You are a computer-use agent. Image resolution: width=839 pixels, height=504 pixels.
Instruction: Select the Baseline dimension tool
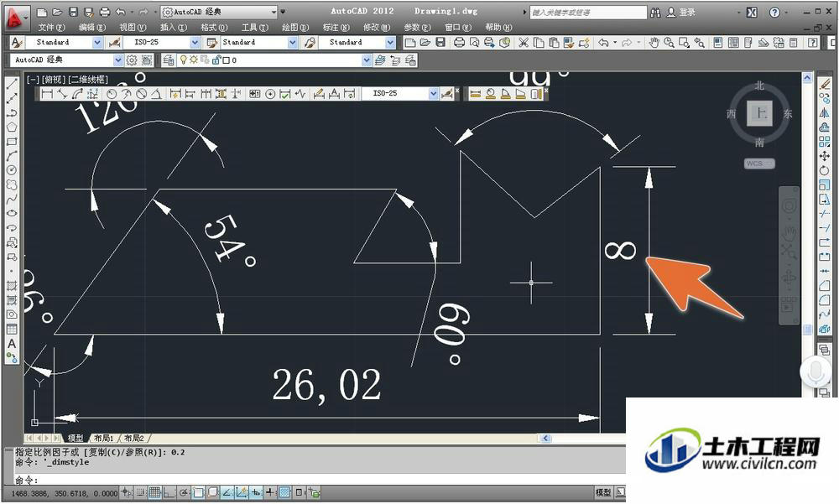click(x=190, y=94)
